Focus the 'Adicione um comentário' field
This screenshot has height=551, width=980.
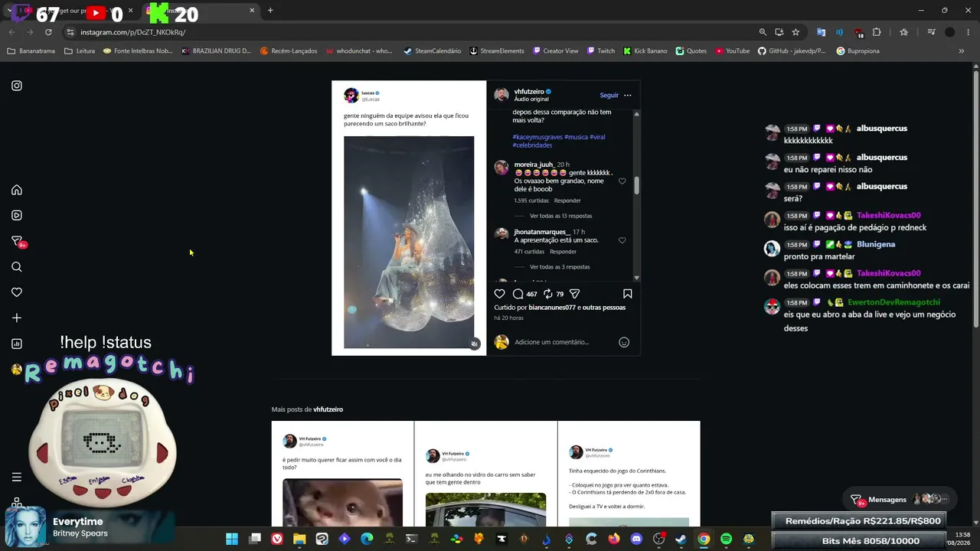click(563, 342)
